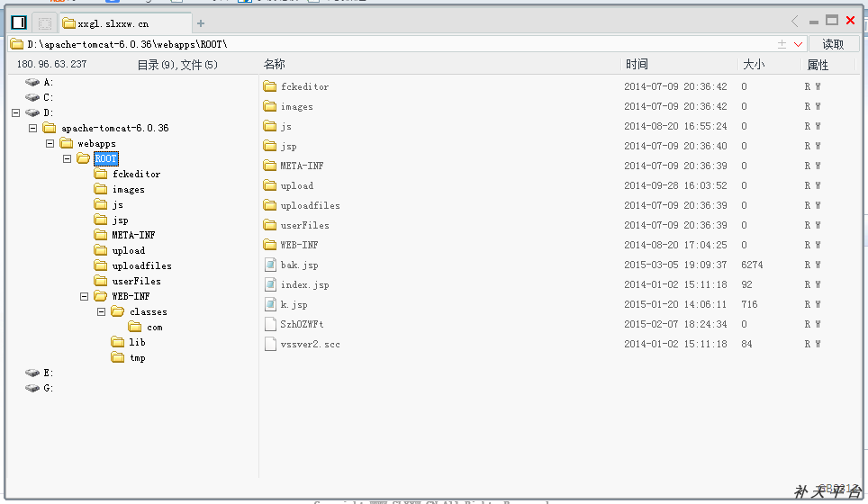Click META-INF folder icon in file list
868x504 pixels.
[x=270, y=166]
